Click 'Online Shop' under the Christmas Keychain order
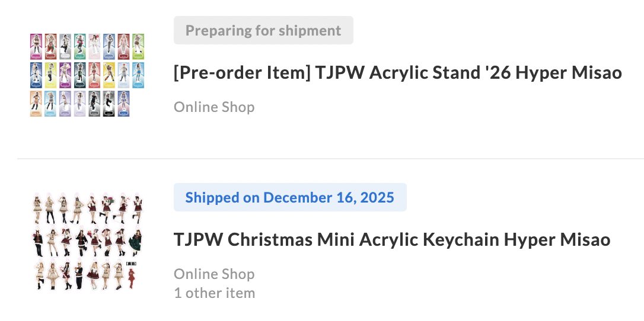Image resolution: width=644 pixels, height=321 pixels. pyautogui.click(x=214, y=274)
